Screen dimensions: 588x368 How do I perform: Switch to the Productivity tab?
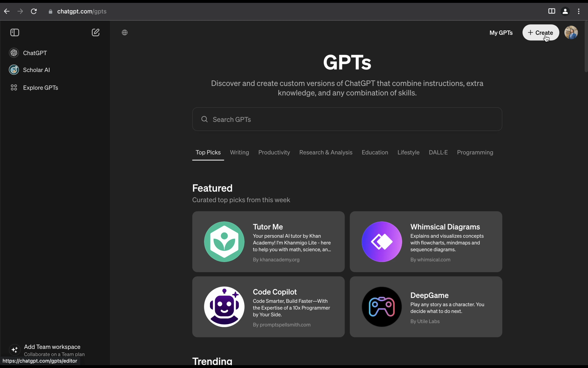coord(274,153)
